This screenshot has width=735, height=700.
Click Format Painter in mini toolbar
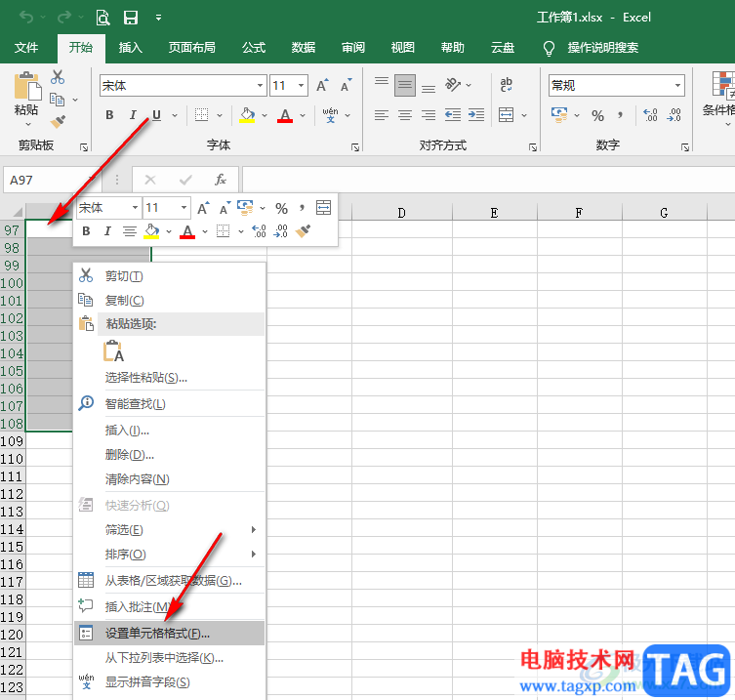[303, 230]
